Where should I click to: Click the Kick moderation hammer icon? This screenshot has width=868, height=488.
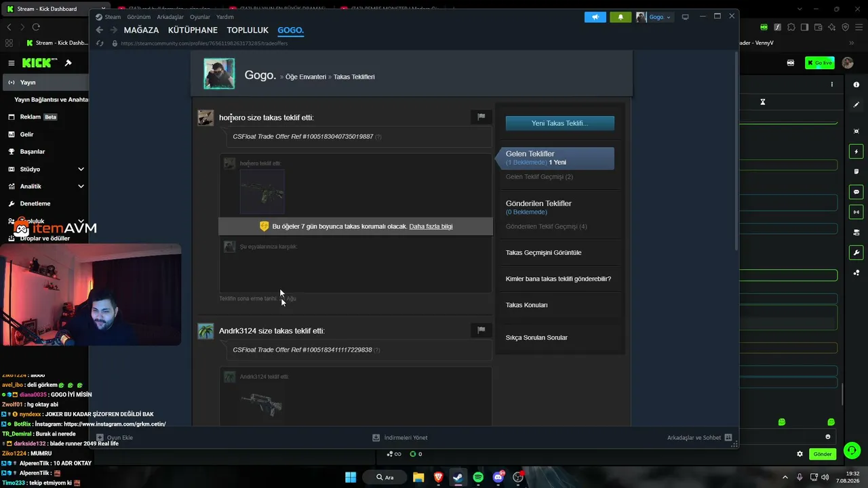click(x=68, y=63)
